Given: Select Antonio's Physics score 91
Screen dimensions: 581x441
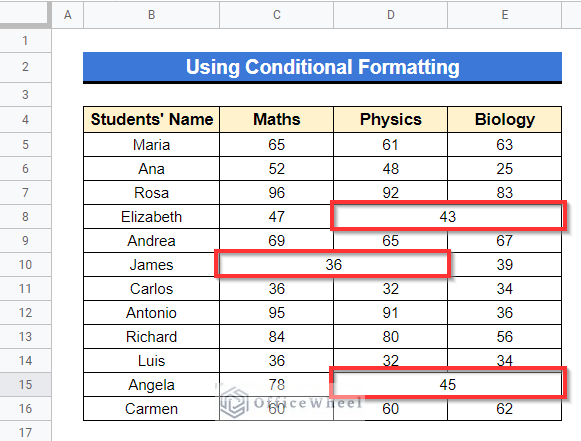Looking at the screenshot, I should click(x=391, y=312).
